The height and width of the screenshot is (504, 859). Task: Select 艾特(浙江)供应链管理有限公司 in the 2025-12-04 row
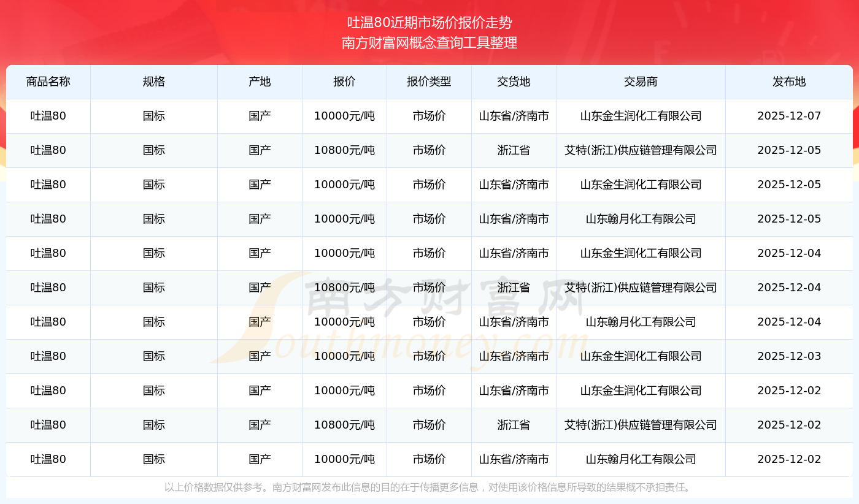[641, 288]
